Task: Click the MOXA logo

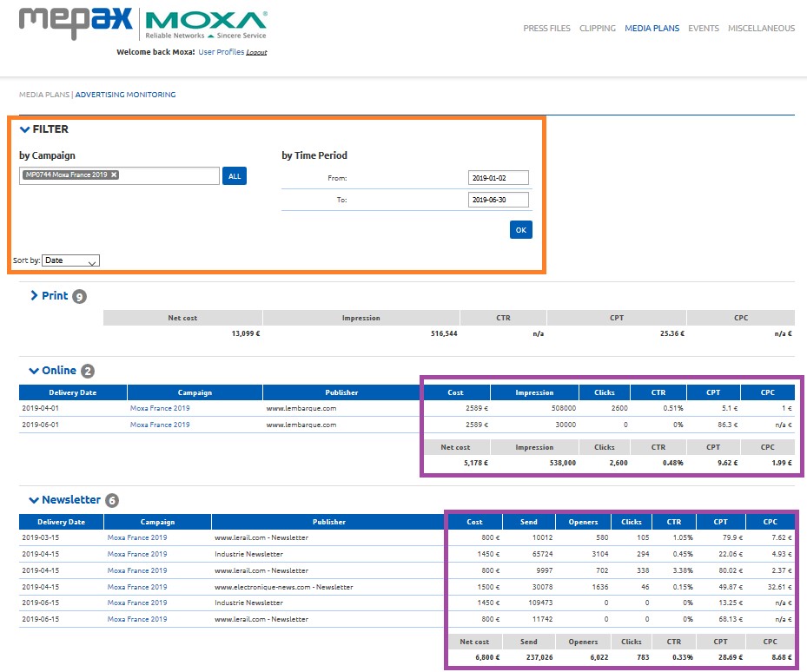Action: tap(205, 24)
